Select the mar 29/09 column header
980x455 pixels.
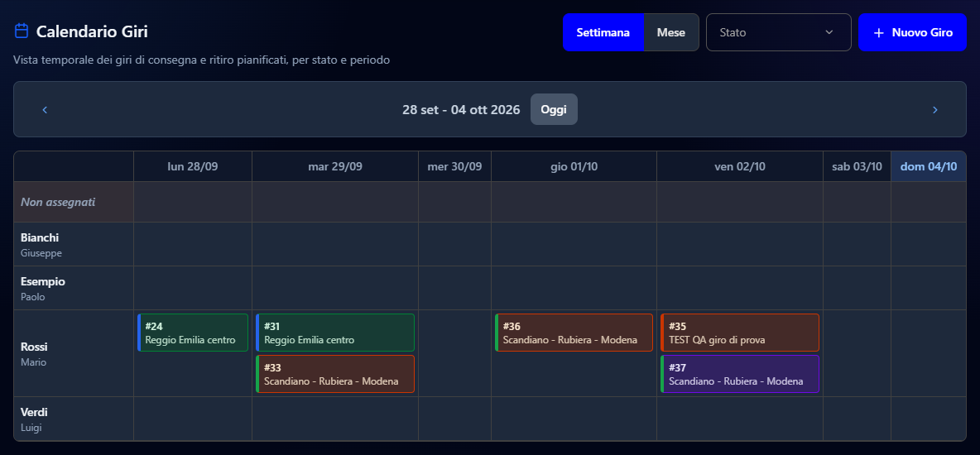pyautogui.click(x=335, y=167)
